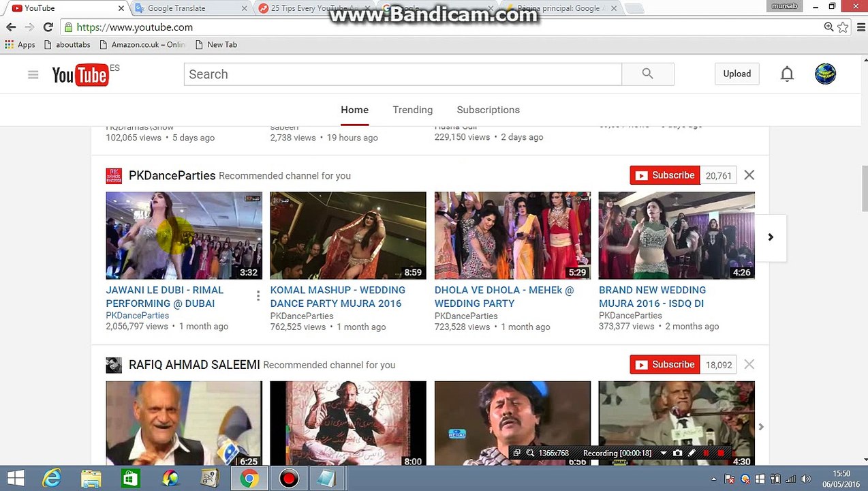Close the Google Translate tab
Viewport: 868px width, 491px height.
(245, 8)
